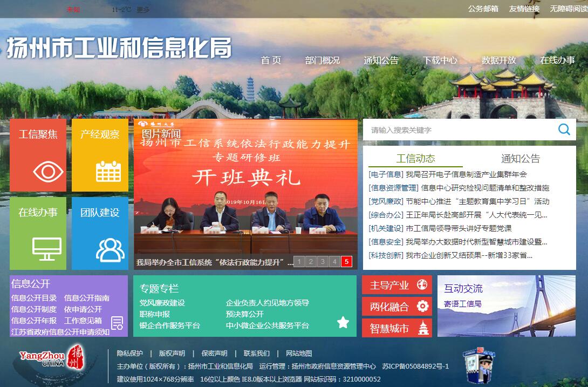Open the 党风廉政建设 link
The height and width of the screenshot is (387, 588).
(162, 303)
